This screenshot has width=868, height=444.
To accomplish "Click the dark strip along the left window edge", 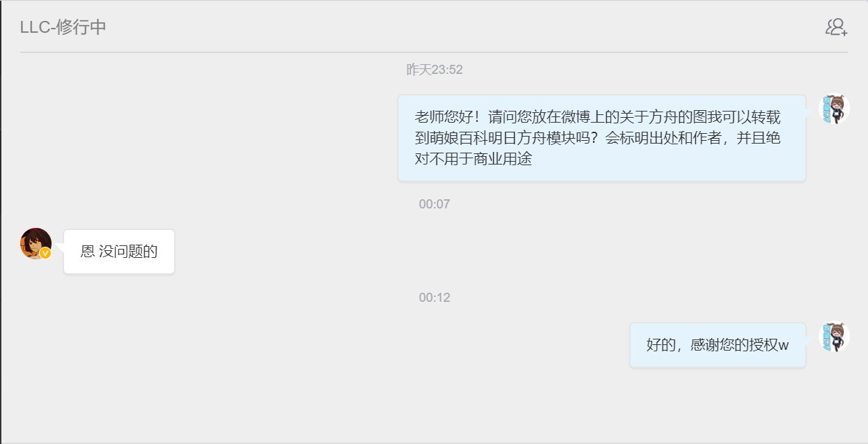I will pyautogui.click(x=1, y=222).
